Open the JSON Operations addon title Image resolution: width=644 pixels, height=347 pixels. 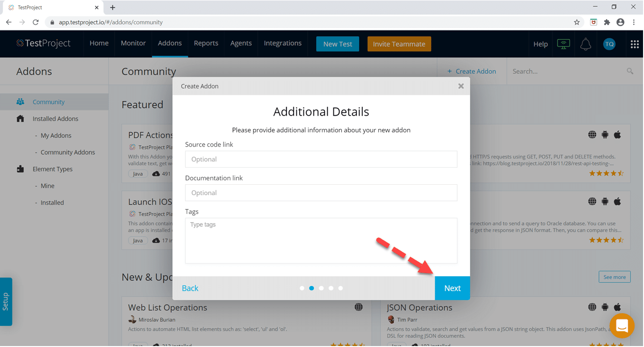click(420, 307)
